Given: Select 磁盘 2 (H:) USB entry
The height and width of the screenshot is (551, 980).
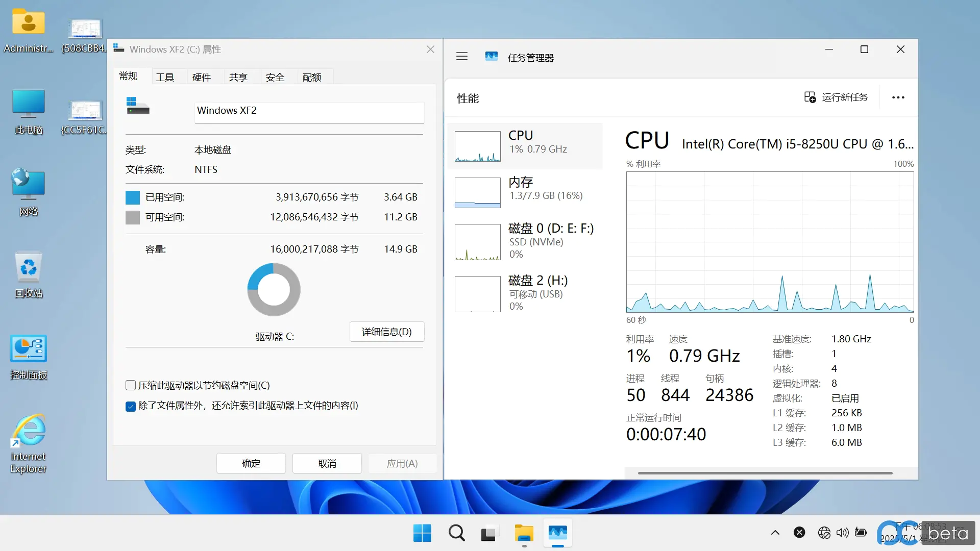Looking at the screenshot, I should [x=525, y=293].
